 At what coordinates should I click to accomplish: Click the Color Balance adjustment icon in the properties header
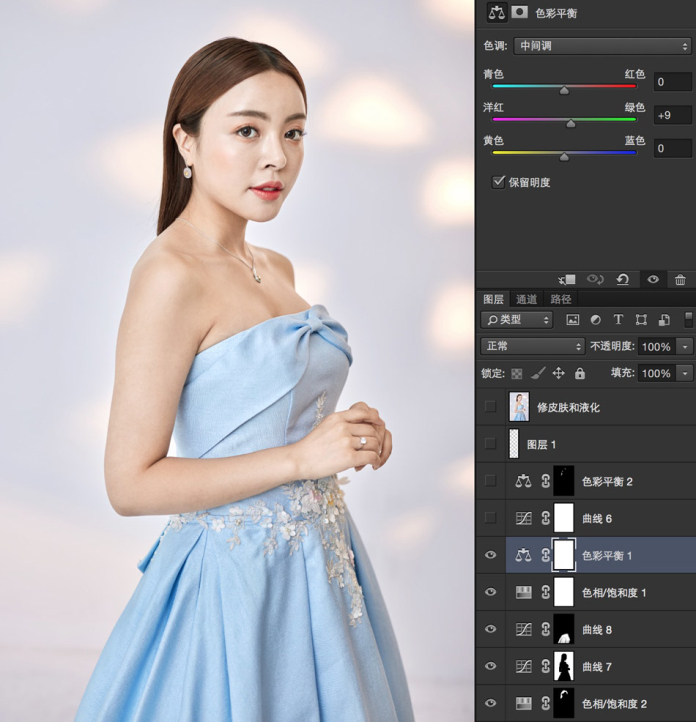pyautogui.click(x=497, y=12)
